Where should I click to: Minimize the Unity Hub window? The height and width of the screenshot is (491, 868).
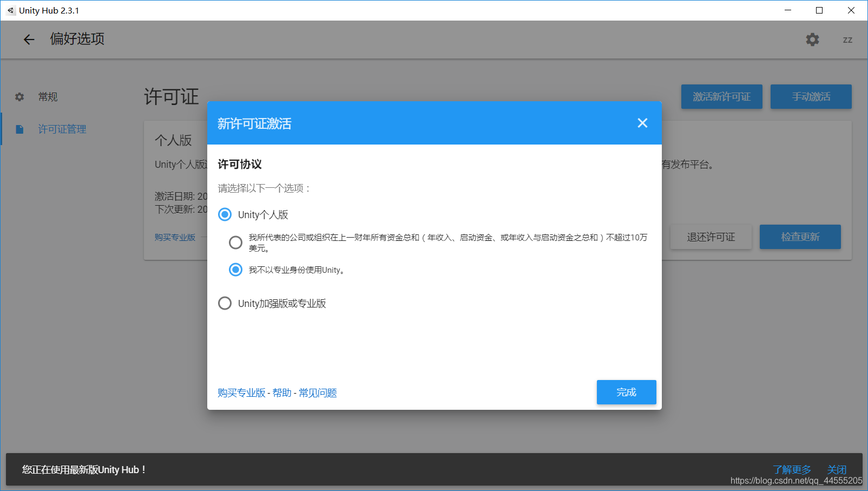pyautogui.click(x=788, y=10)
